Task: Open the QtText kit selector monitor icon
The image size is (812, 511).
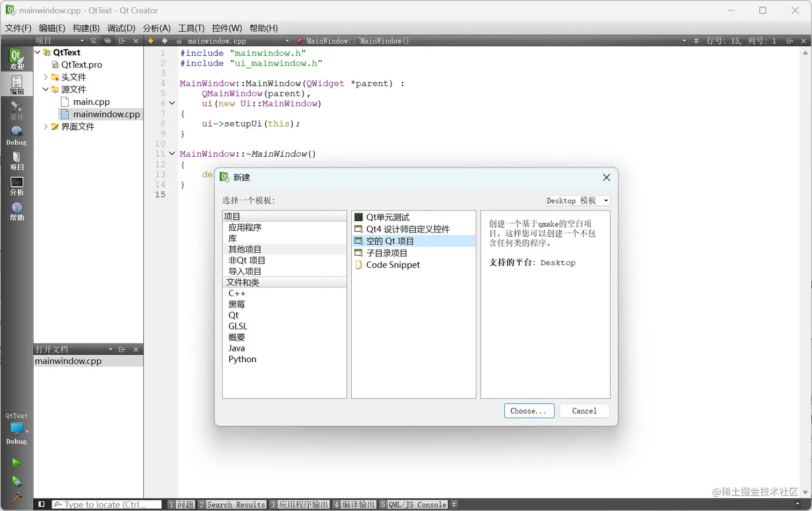Action: pos(17,428)
